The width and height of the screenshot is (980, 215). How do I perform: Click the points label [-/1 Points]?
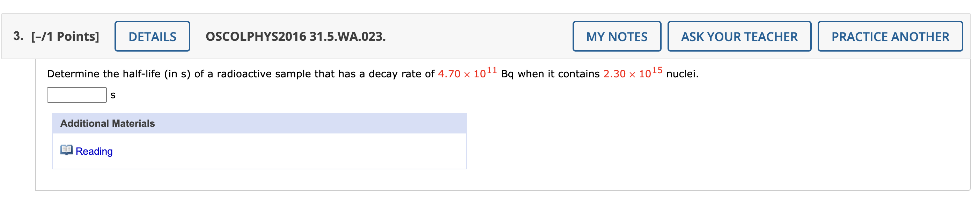(x=65, y=37)
